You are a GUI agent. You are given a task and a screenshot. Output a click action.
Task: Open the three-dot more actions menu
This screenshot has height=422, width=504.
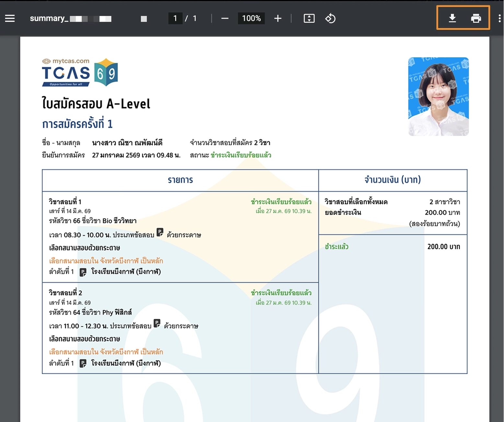pos(499,18)
